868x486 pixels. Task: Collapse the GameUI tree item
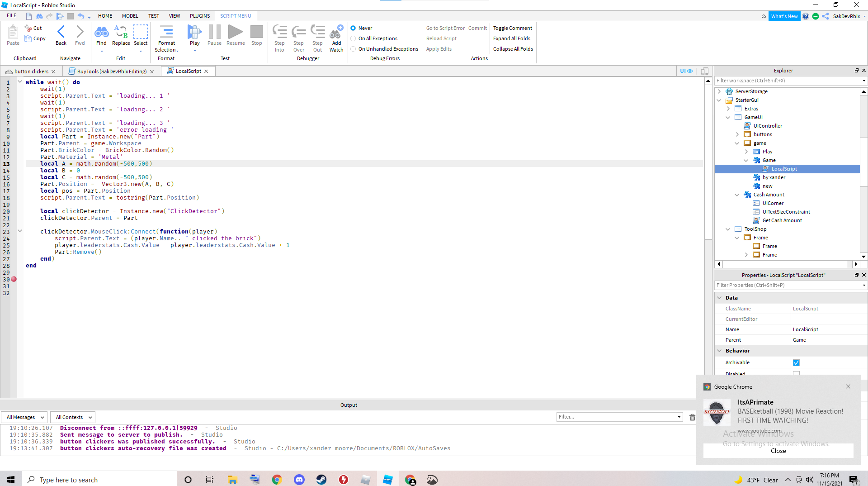(x=728, y=117)
